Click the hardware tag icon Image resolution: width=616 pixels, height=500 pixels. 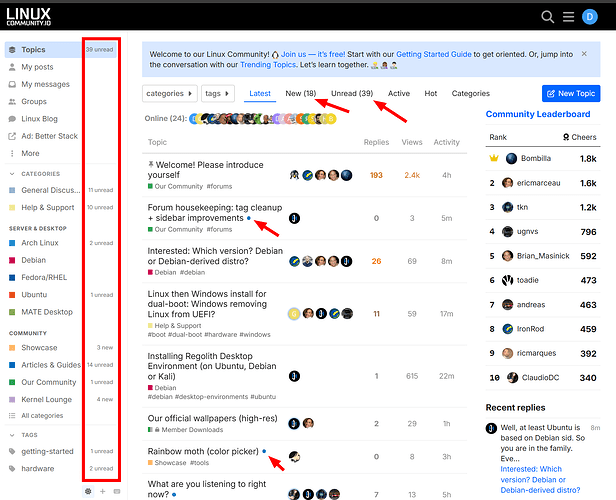[x=12, y=469]
